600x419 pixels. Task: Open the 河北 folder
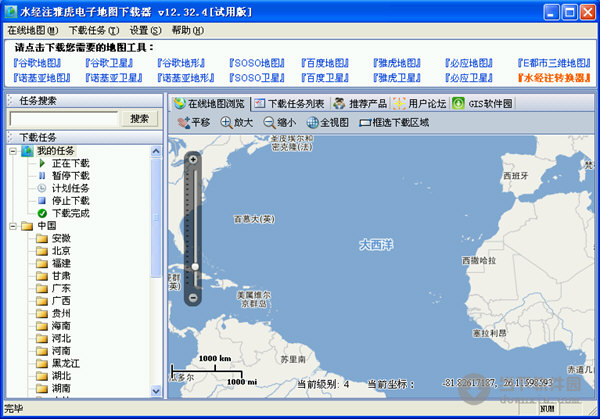click(x=54, y=338)
